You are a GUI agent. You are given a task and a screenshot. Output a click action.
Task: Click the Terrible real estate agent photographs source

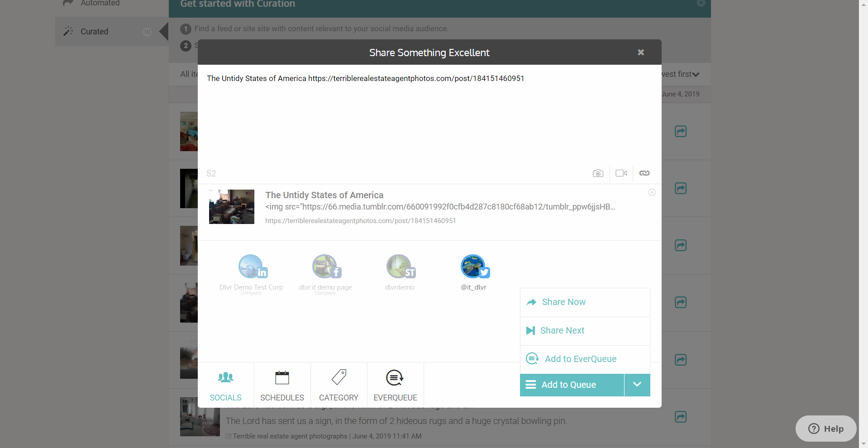(290, 436)
